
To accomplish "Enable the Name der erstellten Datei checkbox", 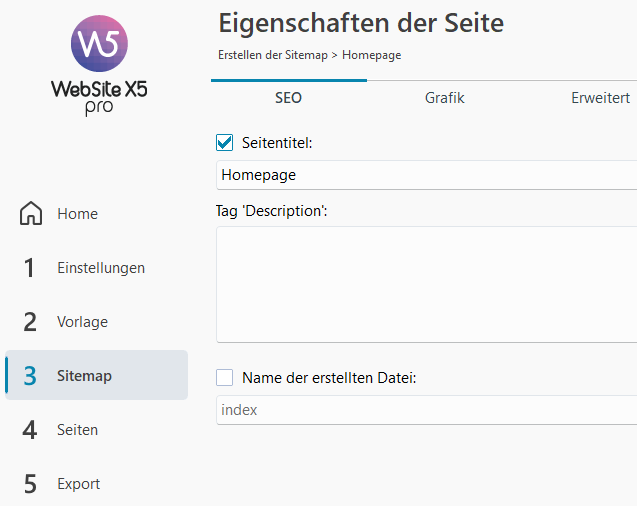I will pyautogui.click(x=225, y=377).
